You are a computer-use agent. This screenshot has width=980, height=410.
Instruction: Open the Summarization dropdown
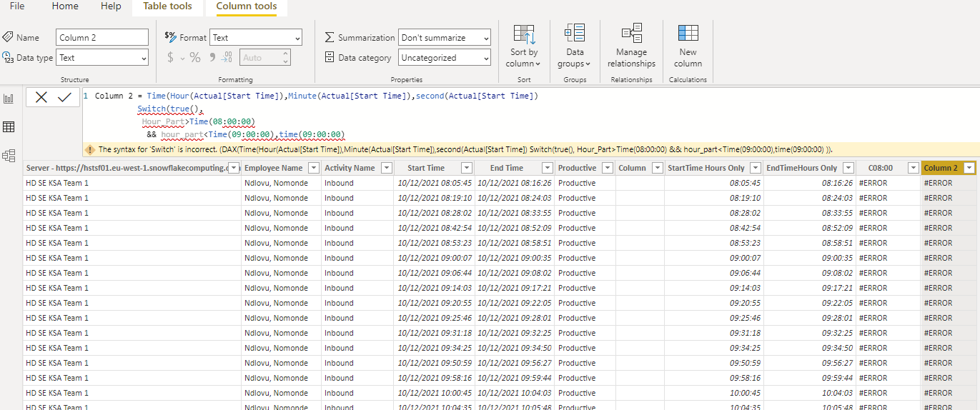[445, 37]
